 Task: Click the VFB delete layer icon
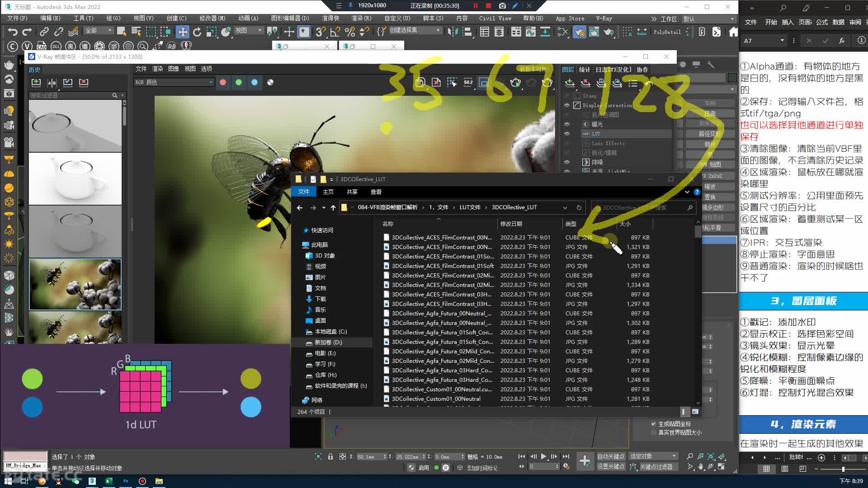pos(585,83)
